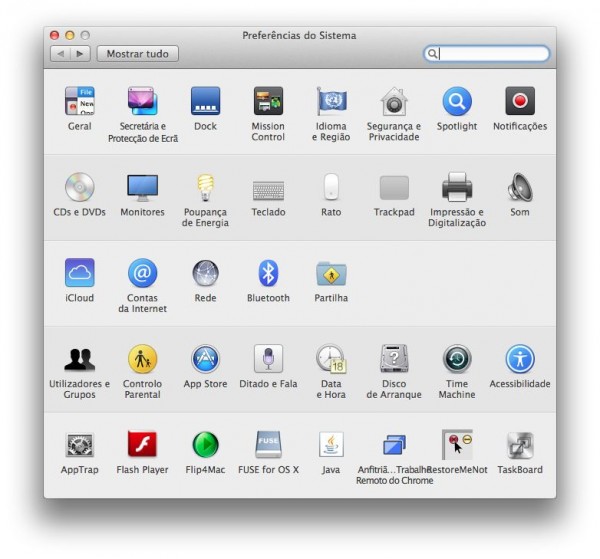Open Contas da Internet pane
The height and width of the screenshot is (559, 600).
click(142, 273)
